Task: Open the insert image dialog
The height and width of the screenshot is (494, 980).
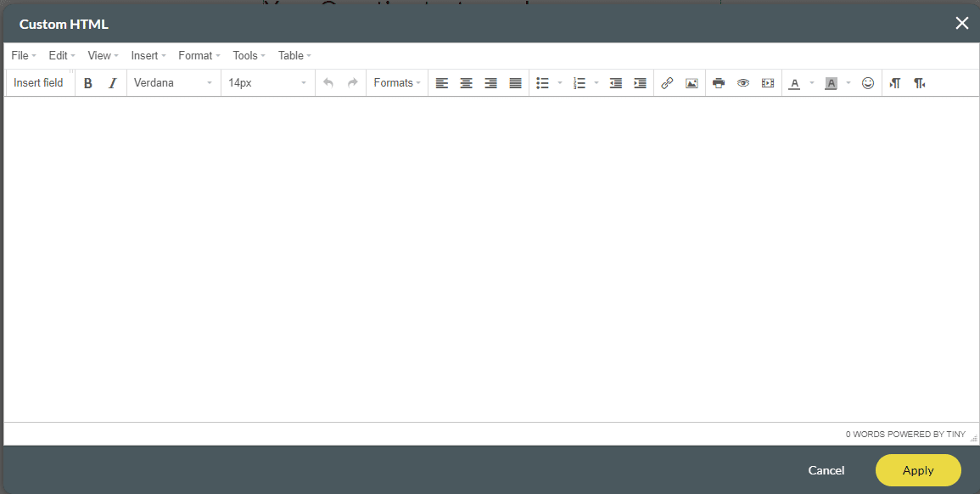Action: pos(692,82)
